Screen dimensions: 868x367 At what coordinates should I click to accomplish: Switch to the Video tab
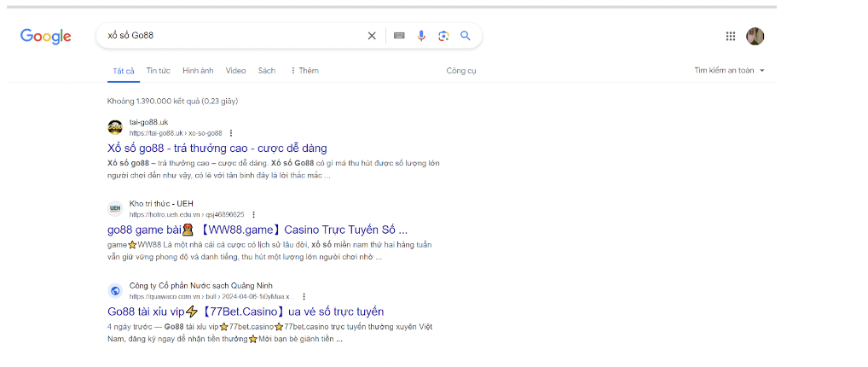coord(236,70)
